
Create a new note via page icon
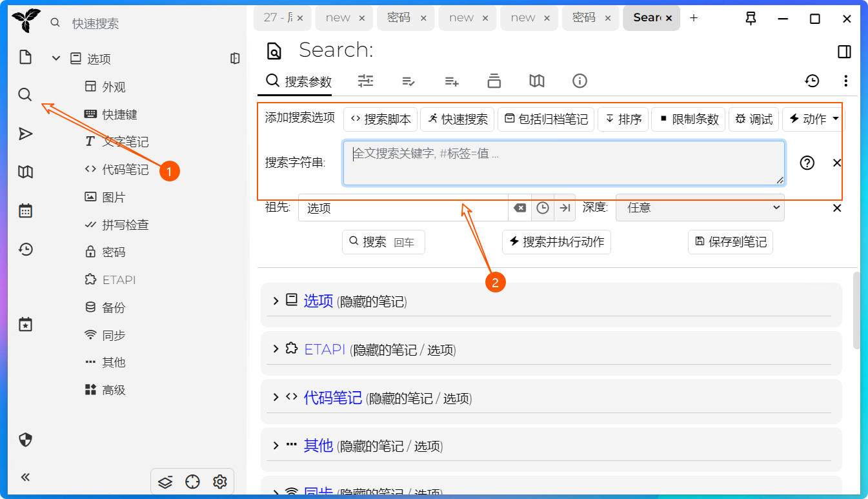pos(25,57)
